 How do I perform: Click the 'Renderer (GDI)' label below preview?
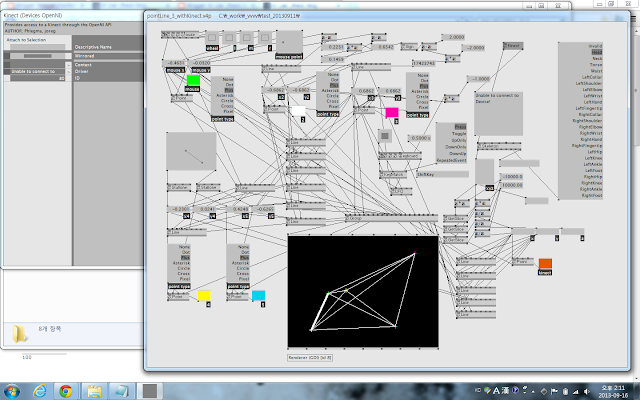click(310, 358)
